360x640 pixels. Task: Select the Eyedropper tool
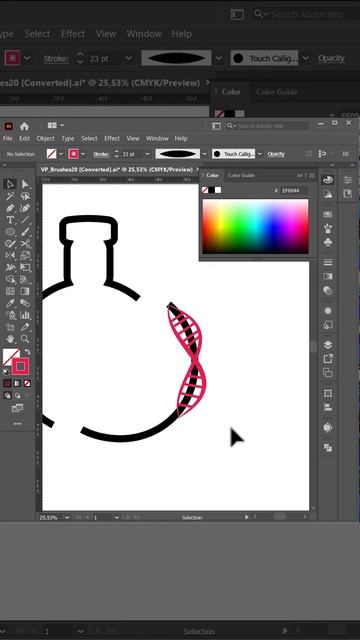tap(10, 303)
